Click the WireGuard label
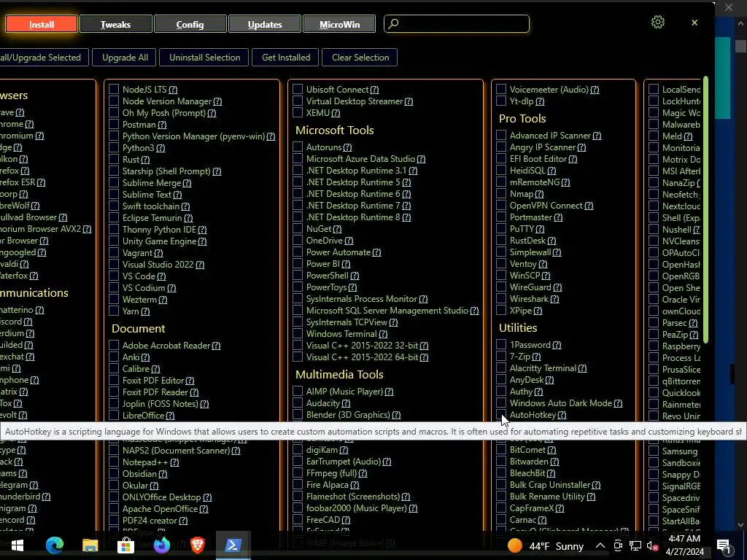Viewport: 747px width, 560px height. (x=530, y=287)
